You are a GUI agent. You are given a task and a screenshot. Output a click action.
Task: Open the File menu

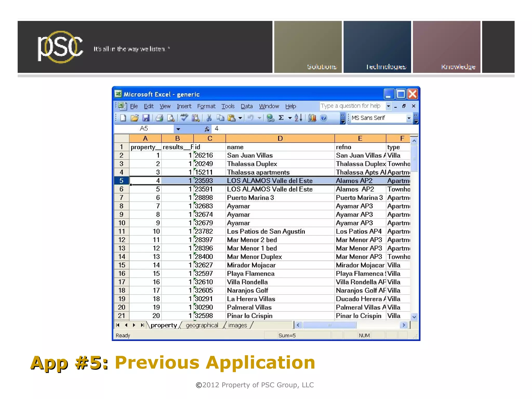point(134,106)
